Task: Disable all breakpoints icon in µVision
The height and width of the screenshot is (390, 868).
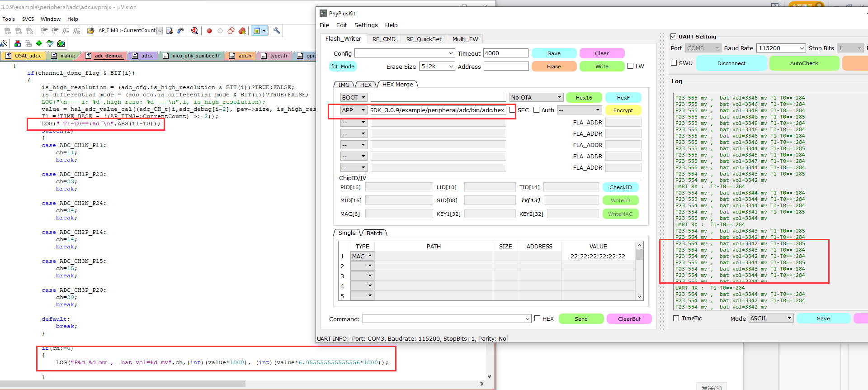Action: [x=231, y=31]
